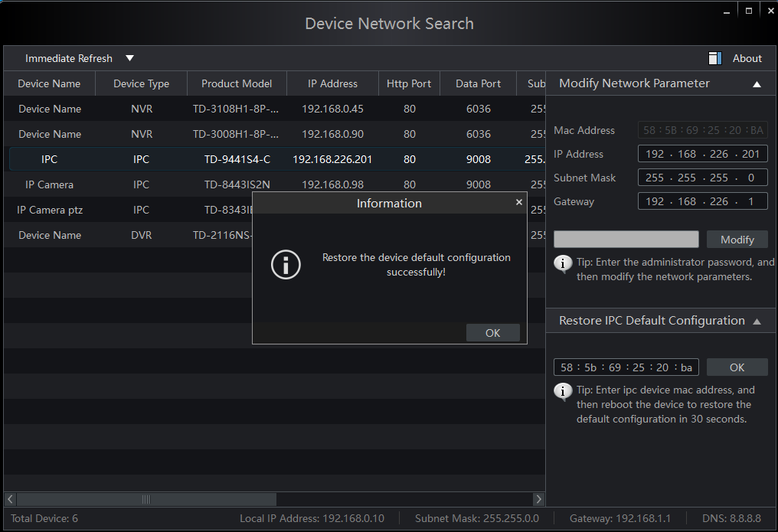Sort by the Device Name column header
This screenshot has width=778, height=532.
[49, 83]
